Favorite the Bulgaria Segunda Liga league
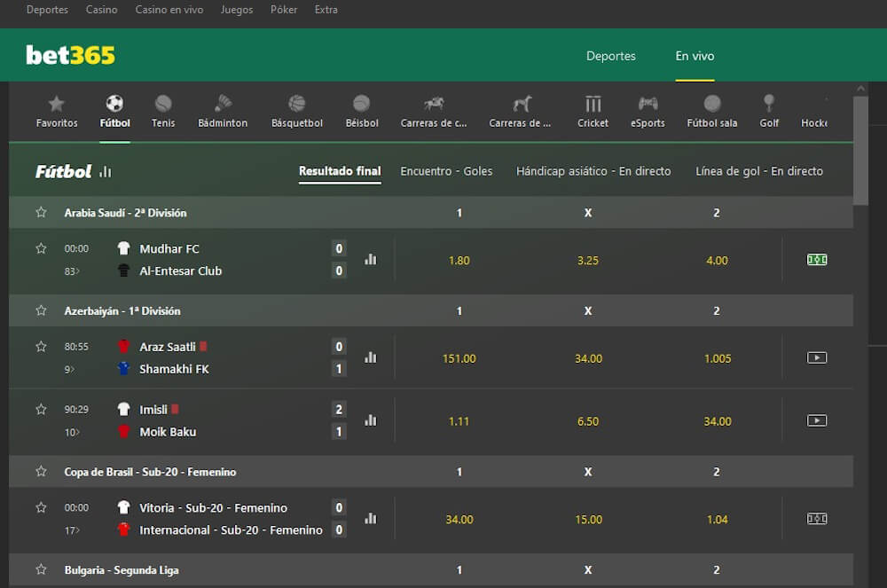The height and width of the screenshot is (588, 887). 41,569
